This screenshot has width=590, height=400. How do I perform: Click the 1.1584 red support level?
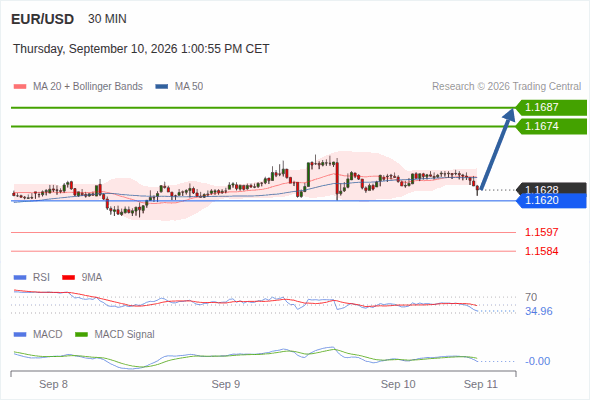(x=541, y=251)
